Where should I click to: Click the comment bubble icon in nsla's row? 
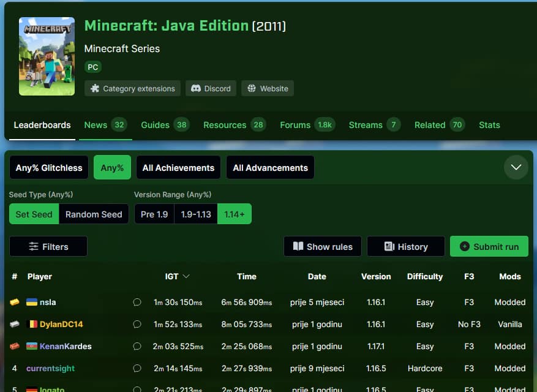(137, 302)
